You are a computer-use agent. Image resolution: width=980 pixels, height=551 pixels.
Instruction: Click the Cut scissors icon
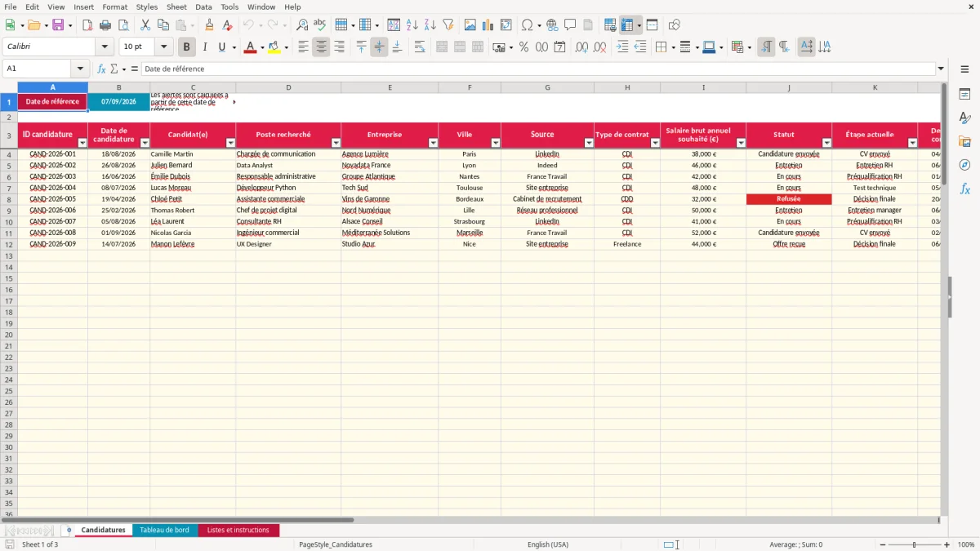point(145,25)
